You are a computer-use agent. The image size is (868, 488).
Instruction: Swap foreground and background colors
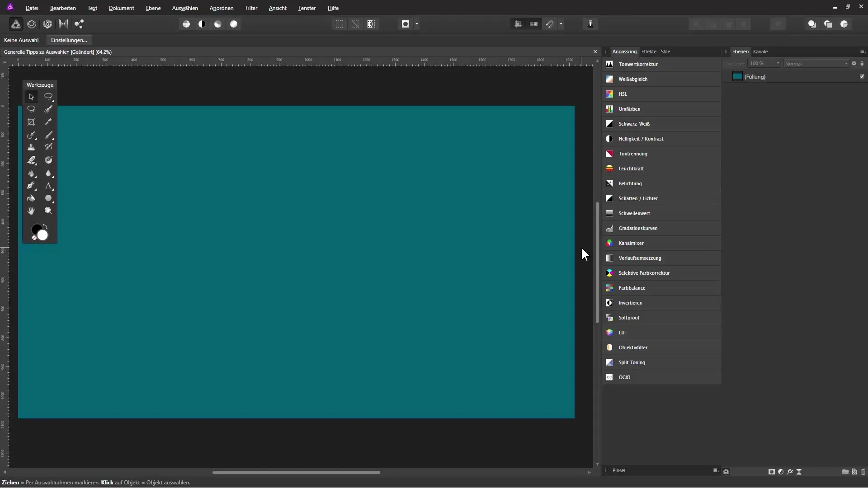click(x=45, y=226)
